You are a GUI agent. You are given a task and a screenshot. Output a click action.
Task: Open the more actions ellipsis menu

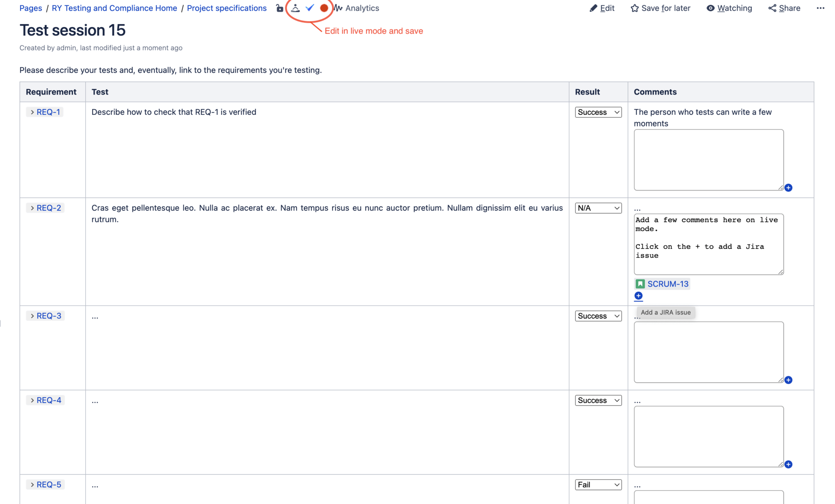(x=821, y=8)
